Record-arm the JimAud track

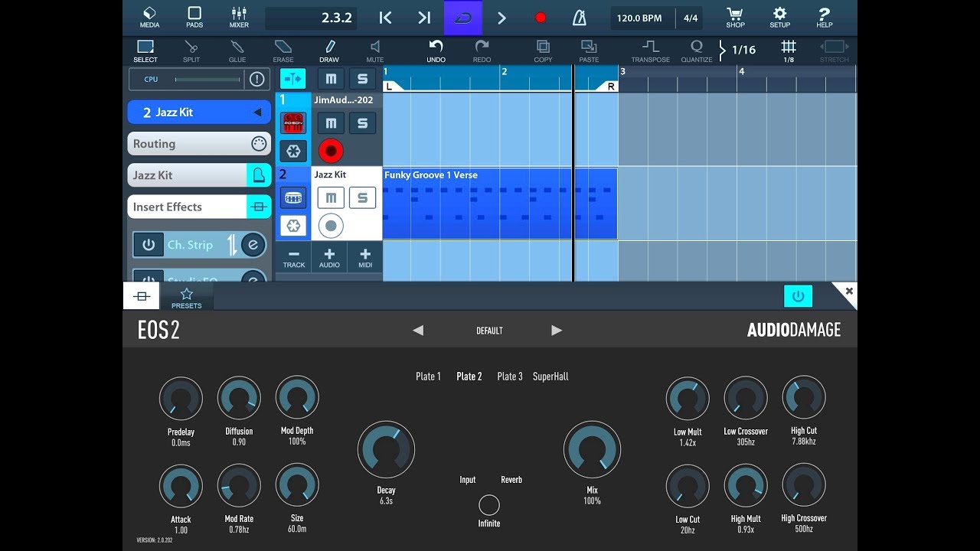(331, 151)
